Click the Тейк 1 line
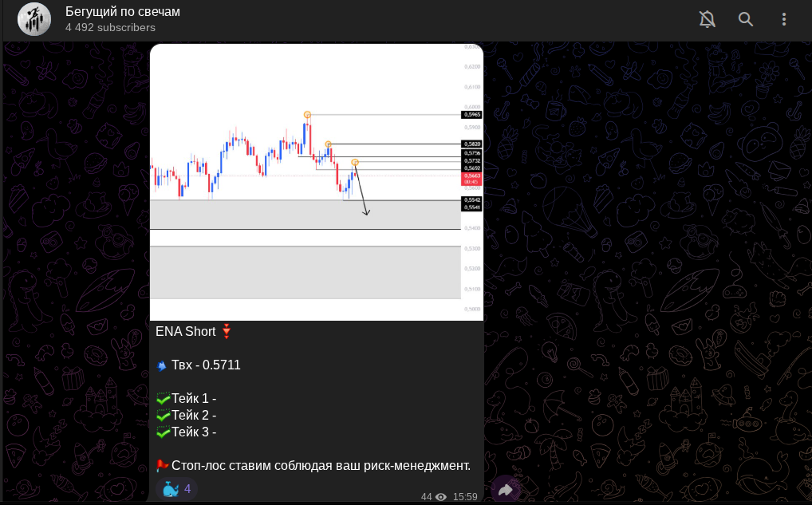The image size is (812, 505). (187, 398)
